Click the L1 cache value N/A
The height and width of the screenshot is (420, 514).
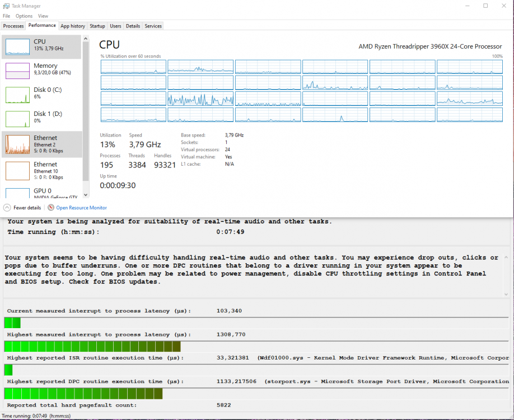(230, 164)
